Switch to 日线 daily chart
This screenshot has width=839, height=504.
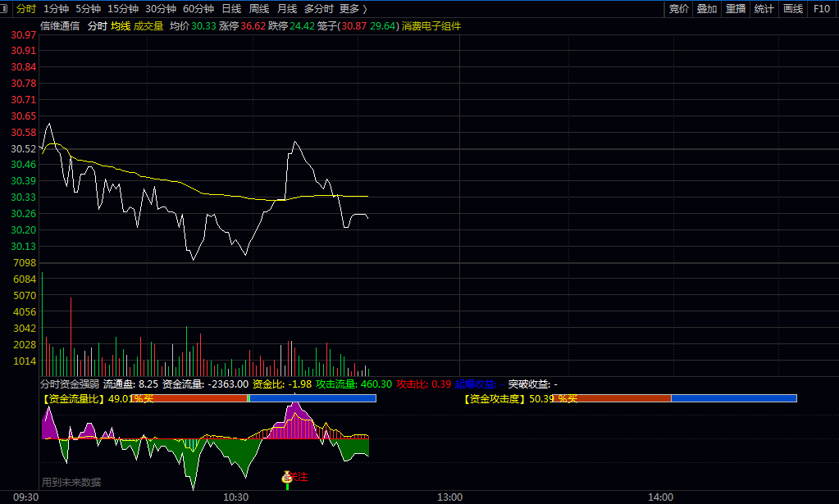tap(231, 9)
